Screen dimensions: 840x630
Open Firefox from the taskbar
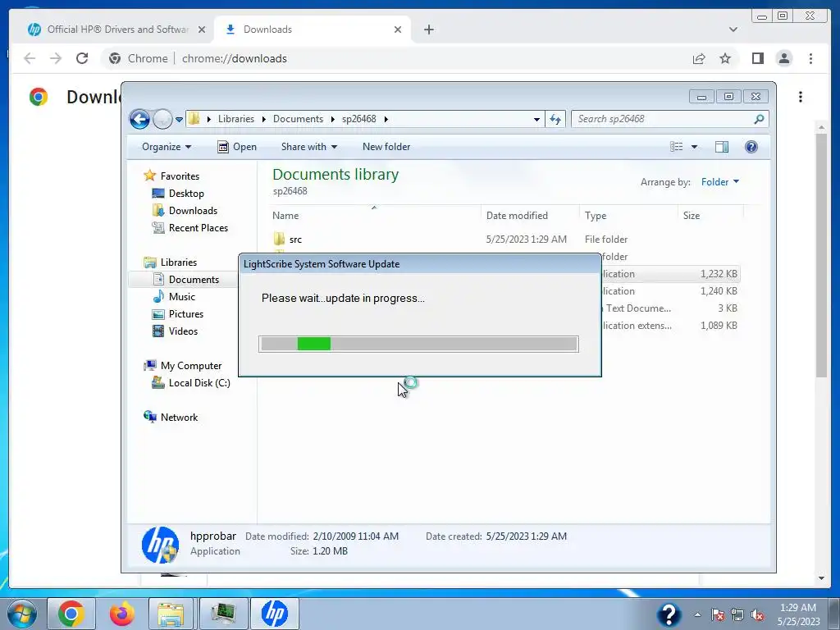click(121, 614)
